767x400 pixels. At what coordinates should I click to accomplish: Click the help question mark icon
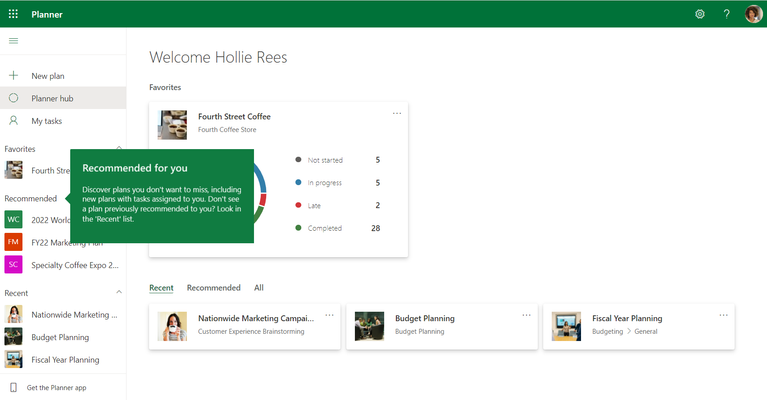[726, 14]
